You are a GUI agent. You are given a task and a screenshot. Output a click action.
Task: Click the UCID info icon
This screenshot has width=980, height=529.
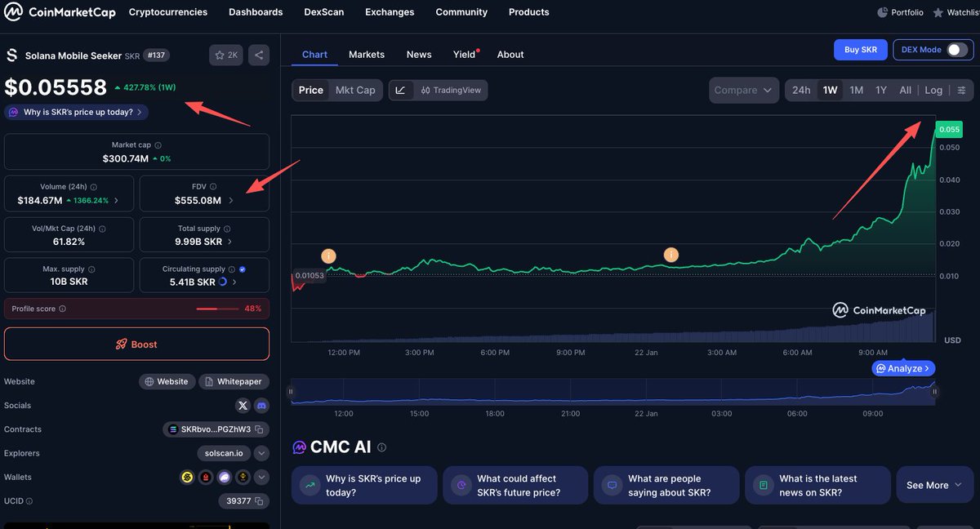click(x=30, y=500)
